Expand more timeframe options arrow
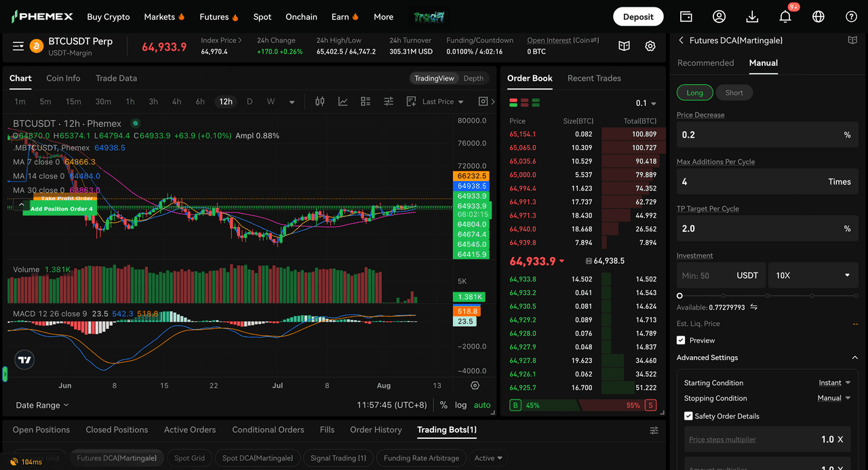Image resolution: width=868 pixels, height=470 pixels. pos(292,102)
